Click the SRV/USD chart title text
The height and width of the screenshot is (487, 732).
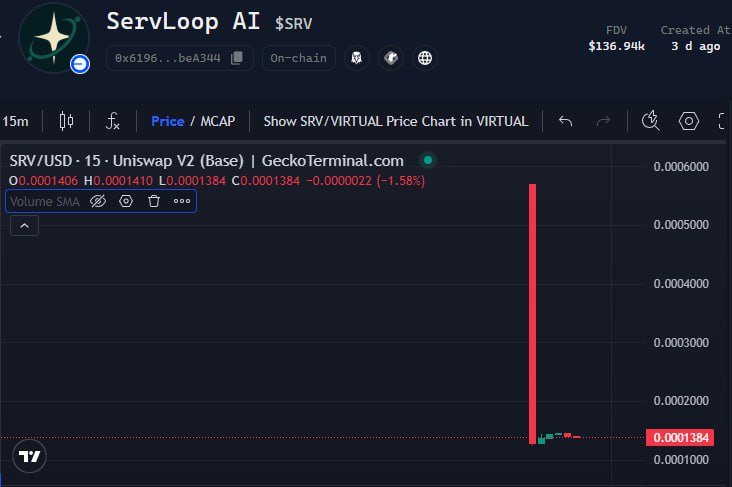click(x=206, y=161)
